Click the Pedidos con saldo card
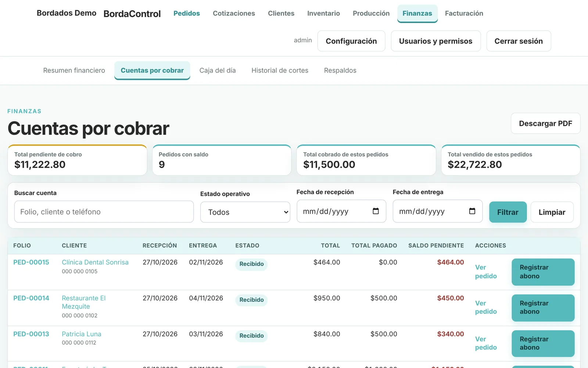 point(222,160)
